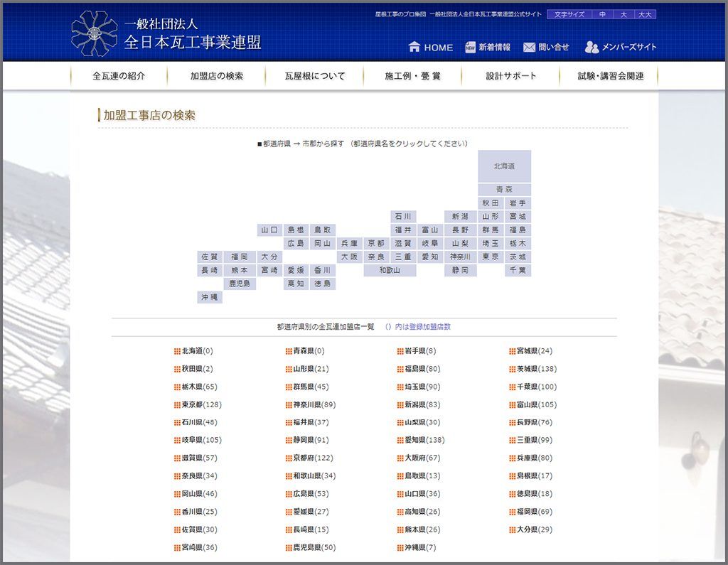Screen dimensions: 728x565
Task: Open the 全瓦連の紹介 menu
Action: tap(119, 75)
